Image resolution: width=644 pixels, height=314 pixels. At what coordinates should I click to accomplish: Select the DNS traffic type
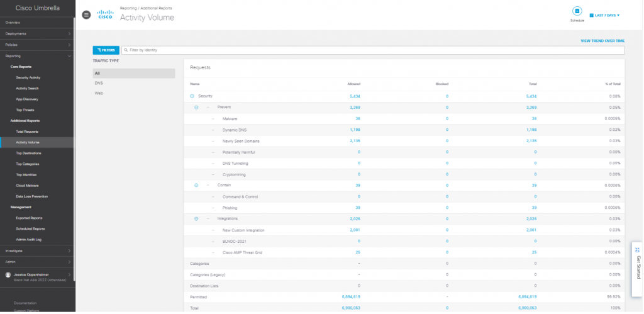[99, 83]
